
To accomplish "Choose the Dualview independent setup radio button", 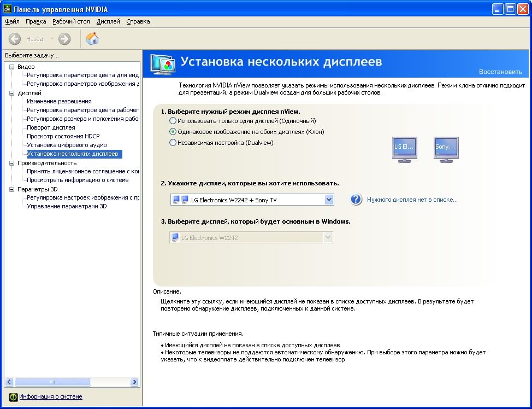I will click(x=173, y=143).
